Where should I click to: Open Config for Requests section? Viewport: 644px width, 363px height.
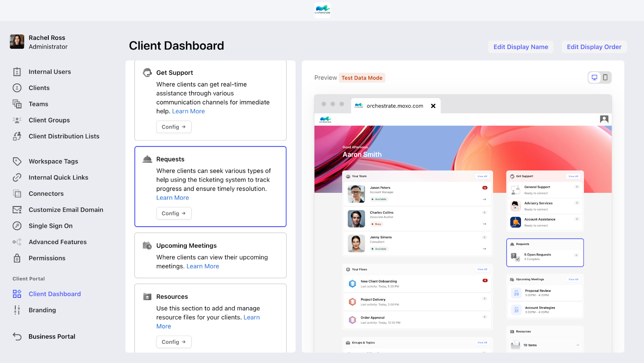point(174,213)
